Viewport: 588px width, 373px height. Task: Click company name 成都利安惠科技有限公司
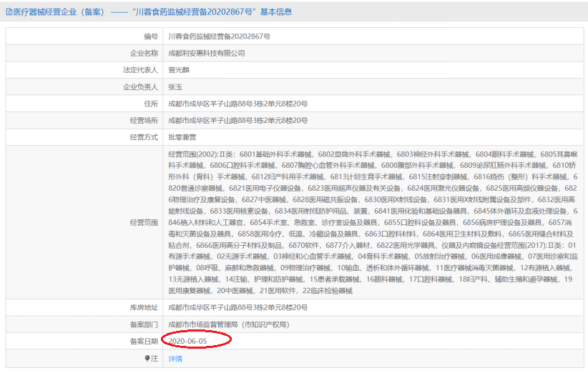tap(207, 53)
